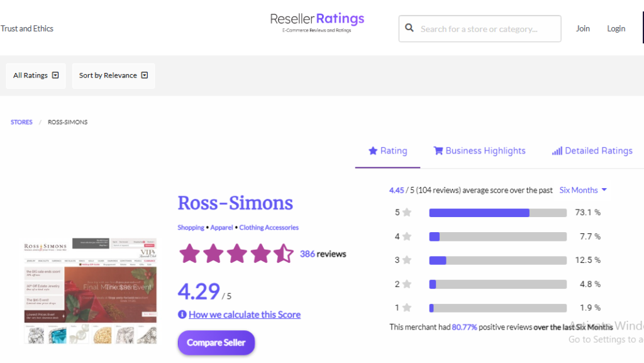644x363 pixels.
Task: Click the 386 reviews link
Action: [323, 254]
